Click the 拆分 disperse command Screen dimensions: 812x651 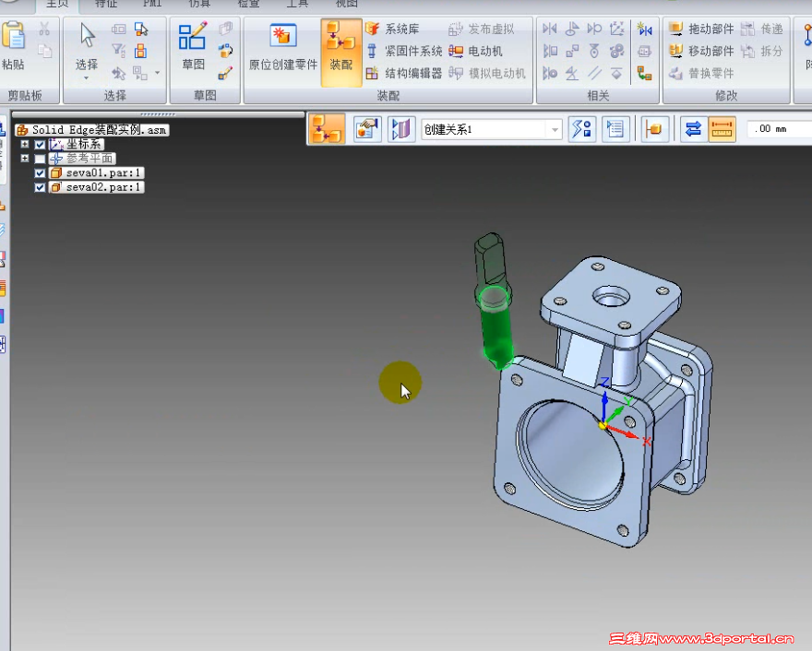coord(762,52)
